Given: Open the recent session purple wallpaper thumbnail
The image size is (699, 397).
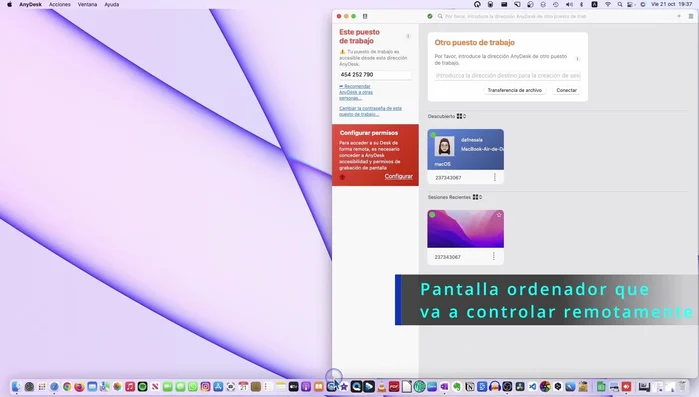Looking at the screenshot, I should [x=465, y=229].
